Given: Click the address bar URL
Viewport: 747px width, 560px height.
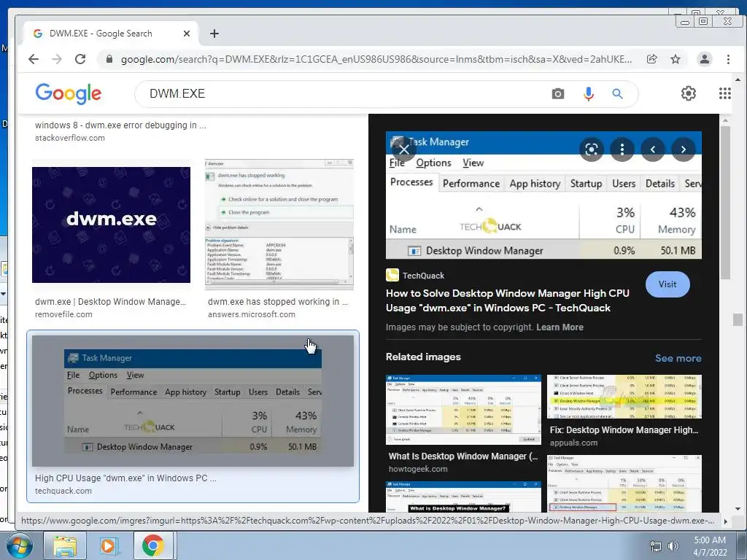Looking at the screenshot, I should [x=376, y=59].
